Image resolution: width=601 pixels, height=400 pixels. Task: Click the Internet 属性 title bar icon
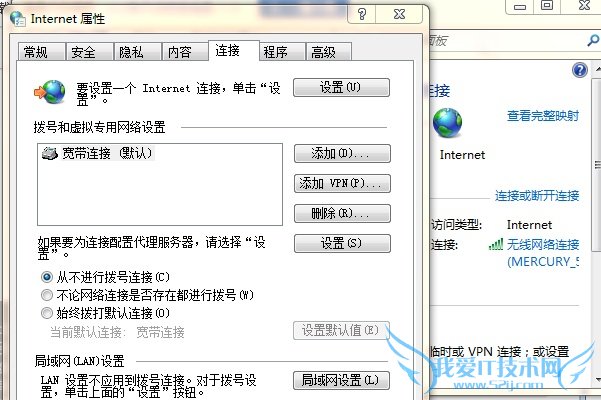tap(18, 19)
